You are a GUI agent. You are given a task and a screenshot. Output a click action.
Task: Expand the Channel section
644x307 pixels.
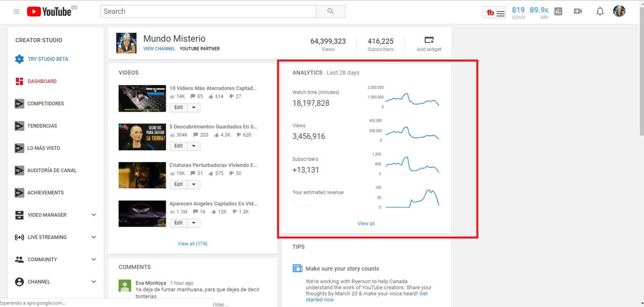point(93,282)
